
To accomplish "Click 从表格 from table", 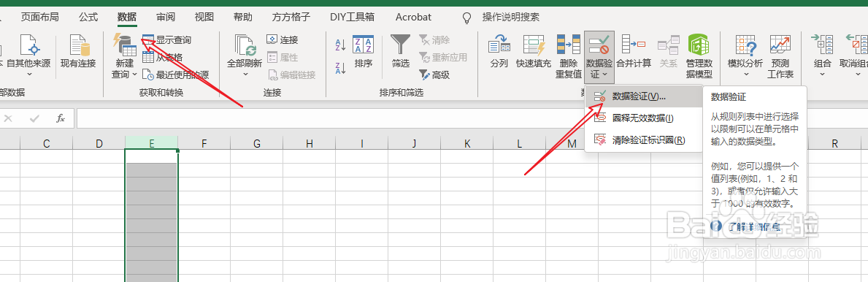I will [162, 57].
